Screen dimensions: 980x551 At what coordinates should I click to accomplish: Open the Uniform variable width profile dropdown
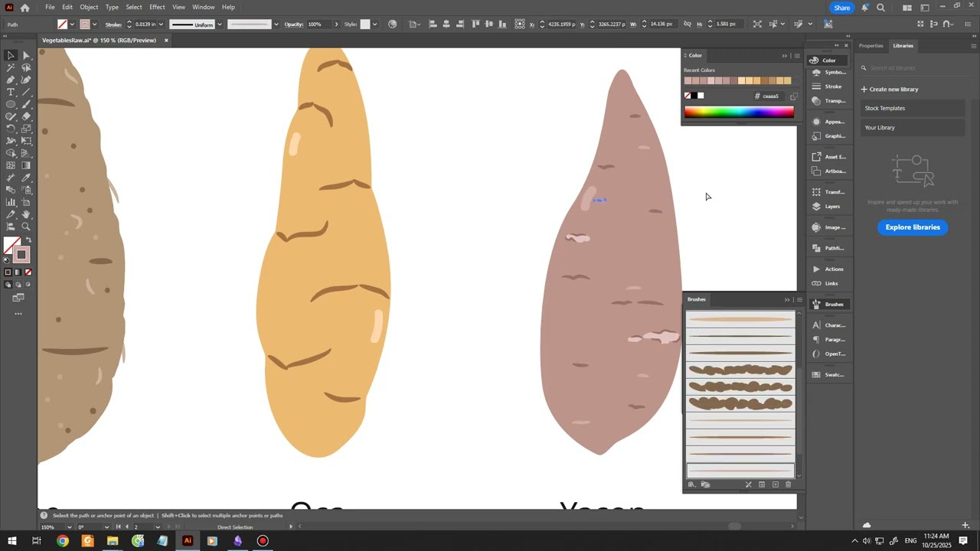(220, 24)
